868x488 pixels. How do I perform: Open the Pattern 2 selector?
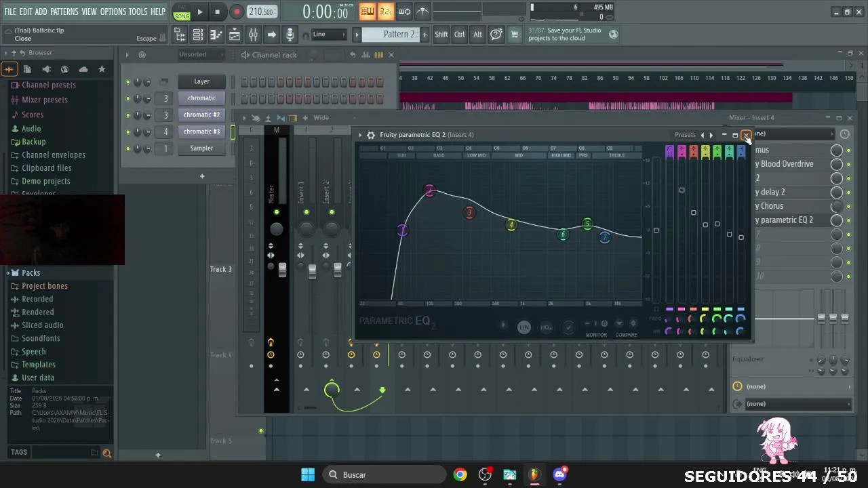point(390,35)
